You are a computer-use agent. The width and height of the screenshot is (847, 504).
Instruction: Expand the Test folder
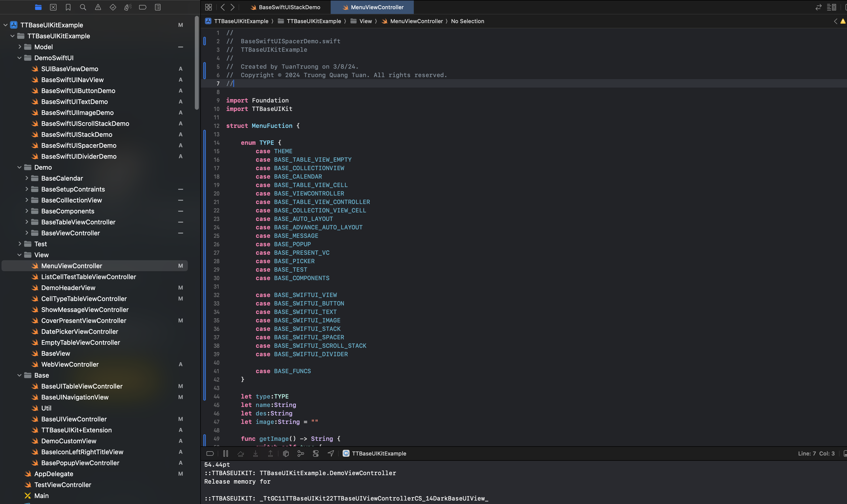coord(19,244)
